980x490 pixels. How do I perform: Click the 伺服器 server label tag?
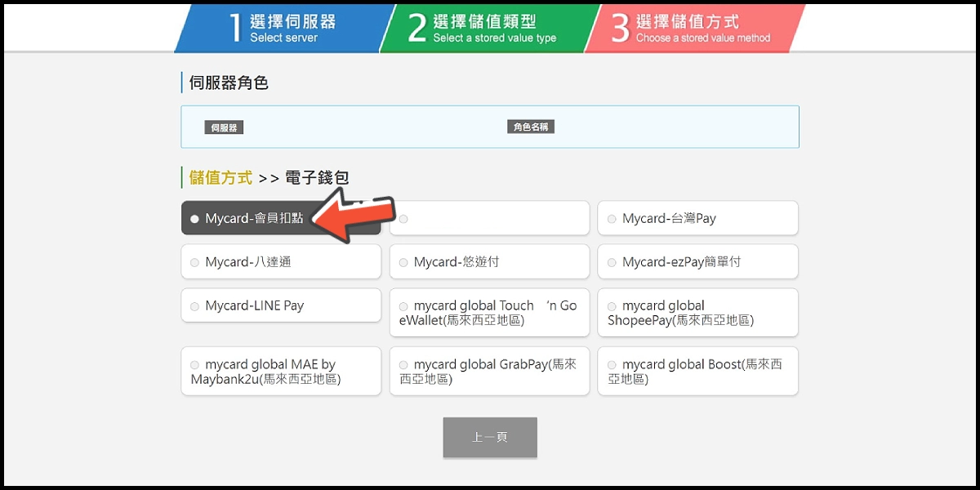pos(224,127)
